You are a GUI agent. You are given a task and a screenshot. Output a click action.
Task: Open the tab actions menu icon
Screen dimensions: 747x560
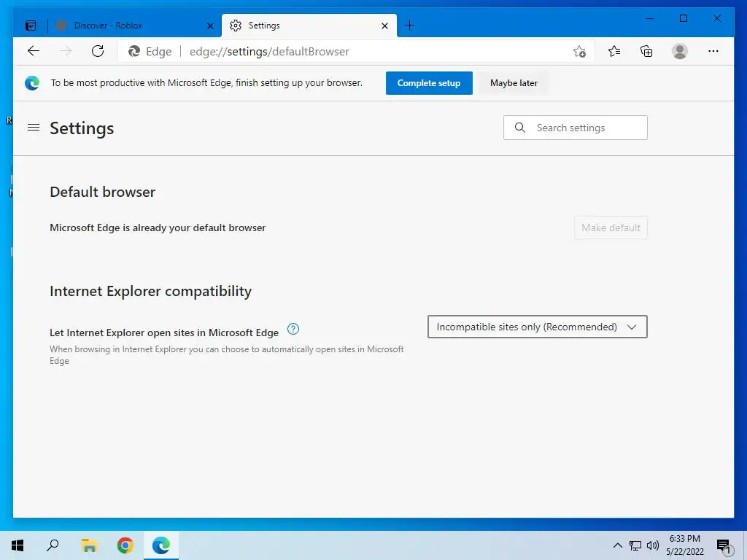tap(31, 26)
